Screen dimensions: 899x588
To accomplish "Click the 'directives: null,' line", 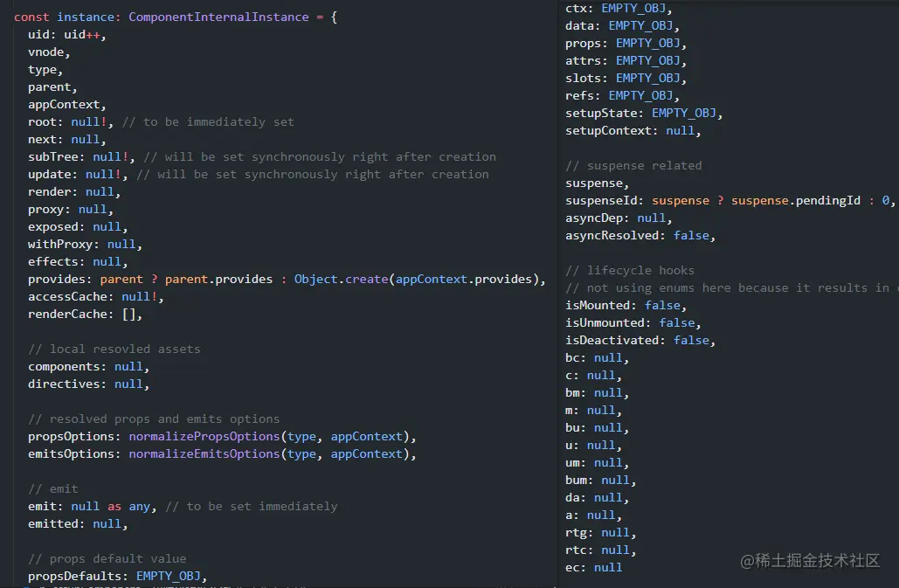I will 89,384.
